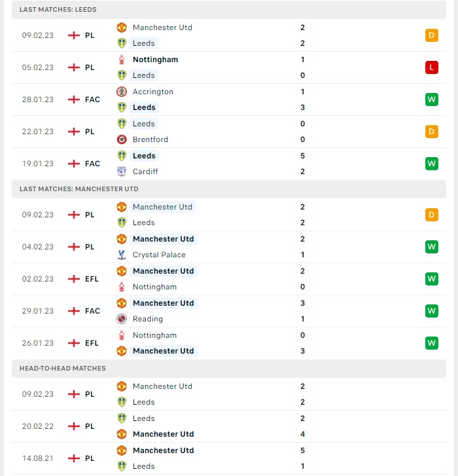Image resolution: width=458 pixels, height=476 pixels.
Task: Click the EFL label on the 02.02.23 row
Action: tap(92, 279)
